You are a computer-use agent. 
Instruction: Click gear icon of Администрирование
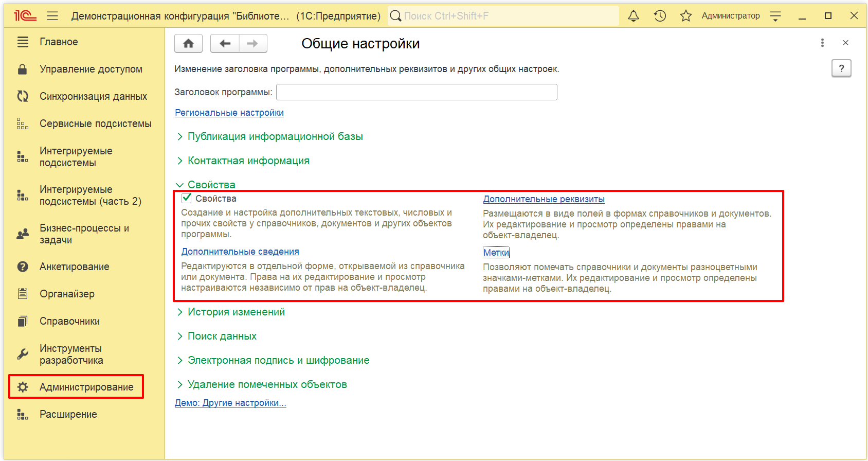coord(23,387)
